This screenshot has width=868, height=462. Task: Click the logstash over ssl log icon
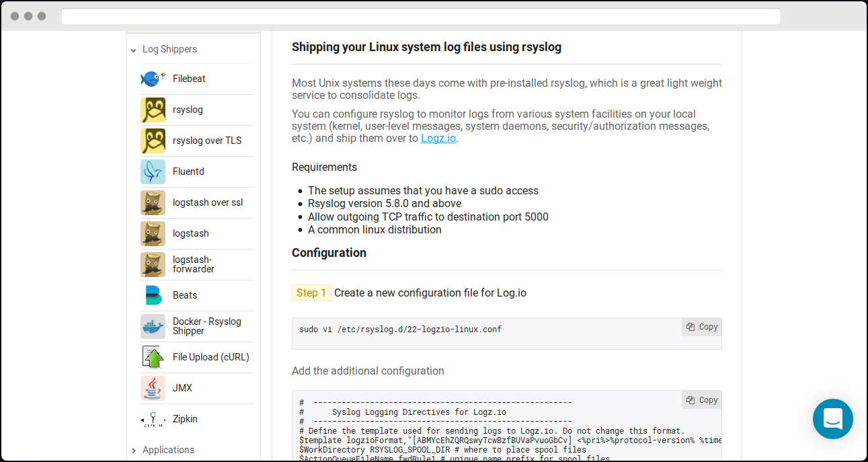pos(153,202)
